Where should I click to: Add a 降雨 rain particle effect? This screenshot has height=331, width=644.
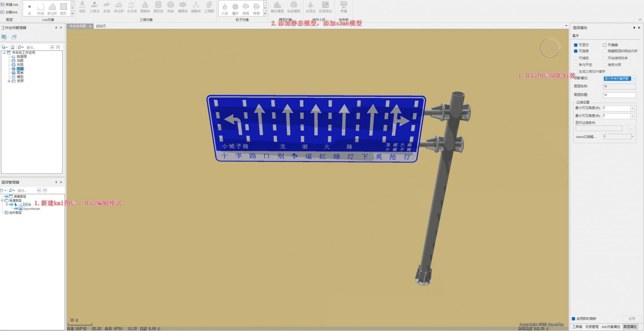[246, 9]
